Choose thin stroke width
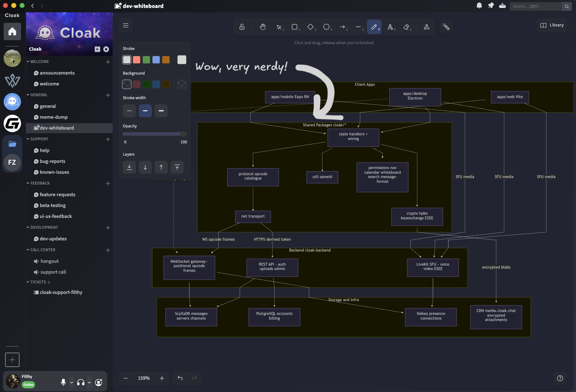 pos(129,111)
